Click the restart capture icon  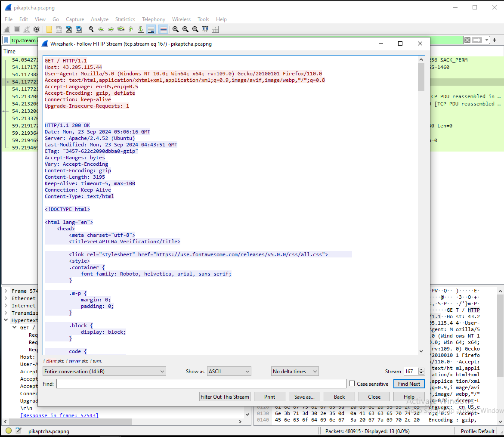(x=27, y=29)
